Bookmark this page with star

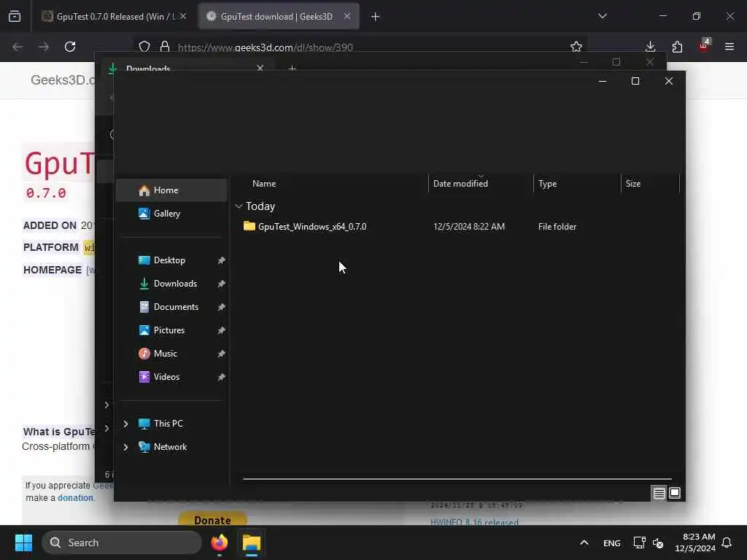point(576,47)
